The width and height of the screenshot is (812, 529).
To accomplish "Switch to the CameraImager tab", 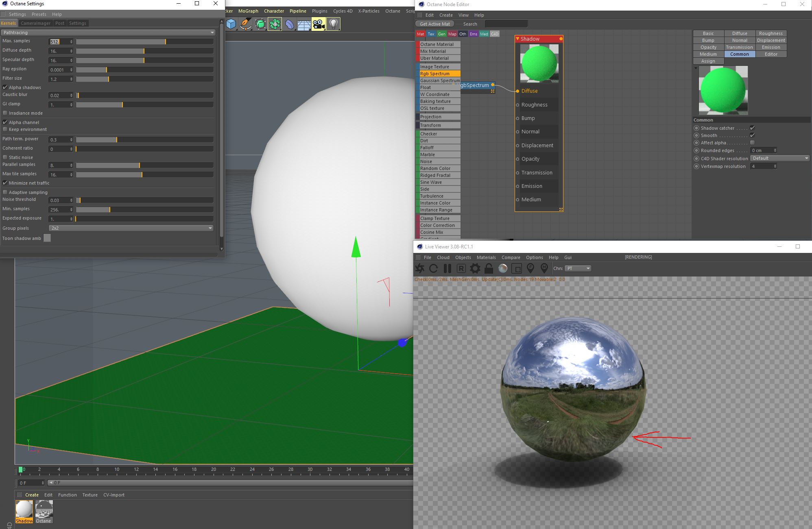I will click(35, 23).
